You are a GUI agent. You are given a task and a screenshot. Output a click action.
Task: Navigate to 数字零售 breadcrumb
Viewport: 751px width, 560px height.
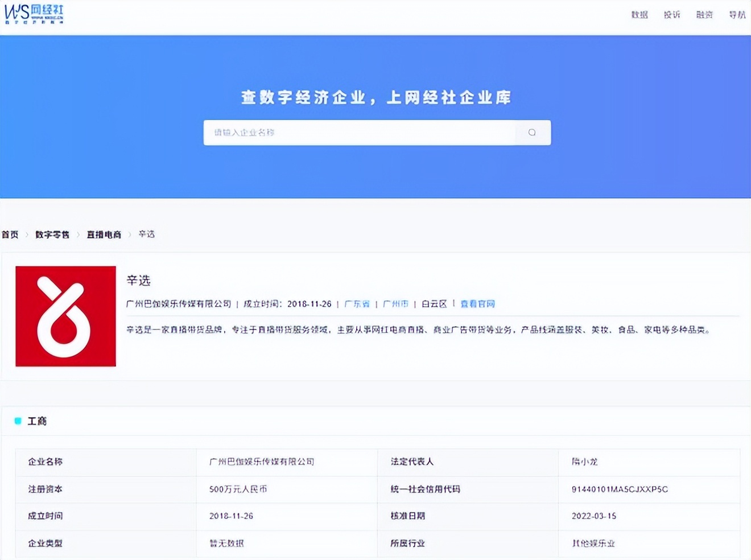52,234
